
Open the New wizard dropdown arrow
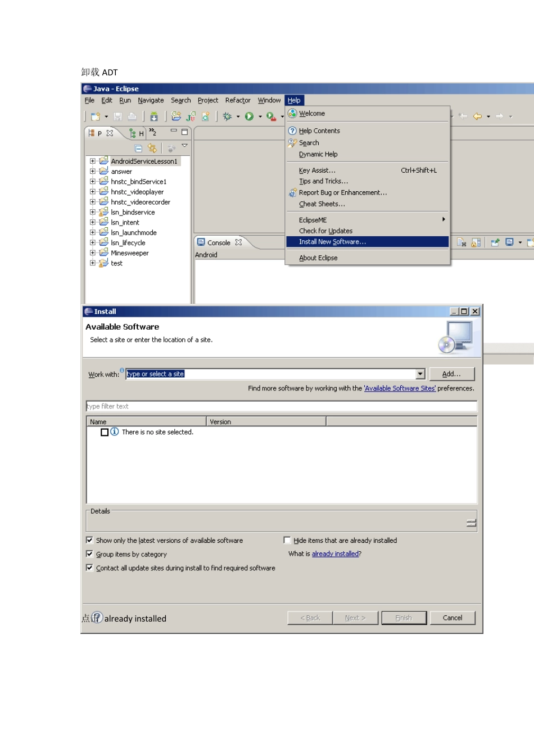click(106, 117)
